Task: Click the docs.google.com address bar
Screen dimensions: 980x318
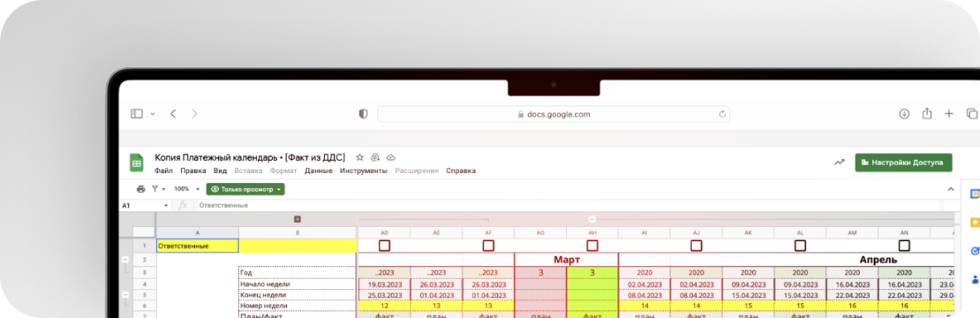Action: pyautogui.click(x=553, y=114)
